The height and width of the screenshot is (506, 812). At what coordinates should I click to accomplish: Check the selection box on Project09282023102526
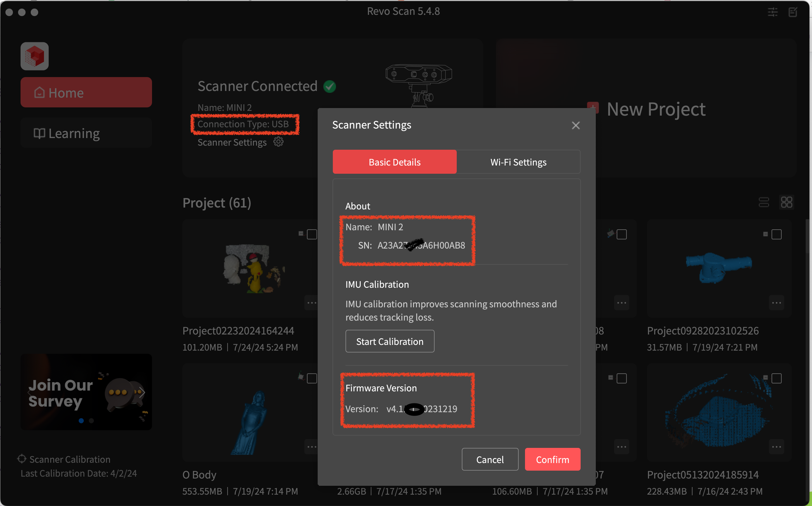pyautogui.click(x=776, y=235)
